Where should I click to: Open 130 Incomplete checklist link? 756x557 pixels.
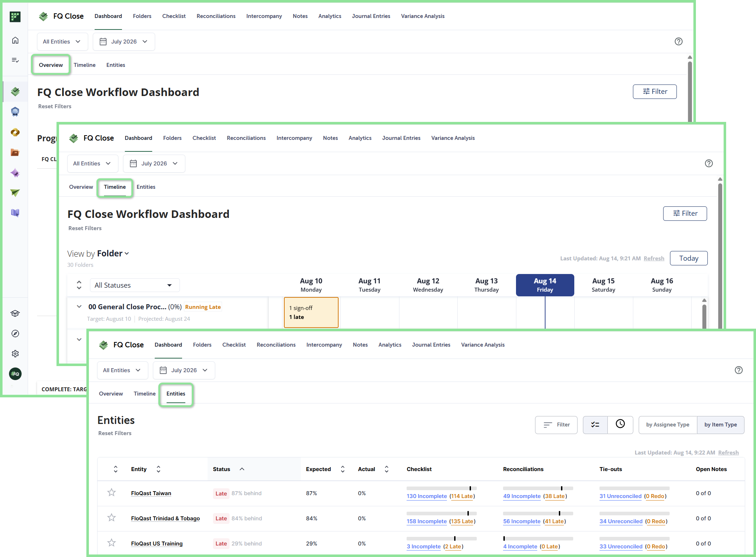pos(427,496)
